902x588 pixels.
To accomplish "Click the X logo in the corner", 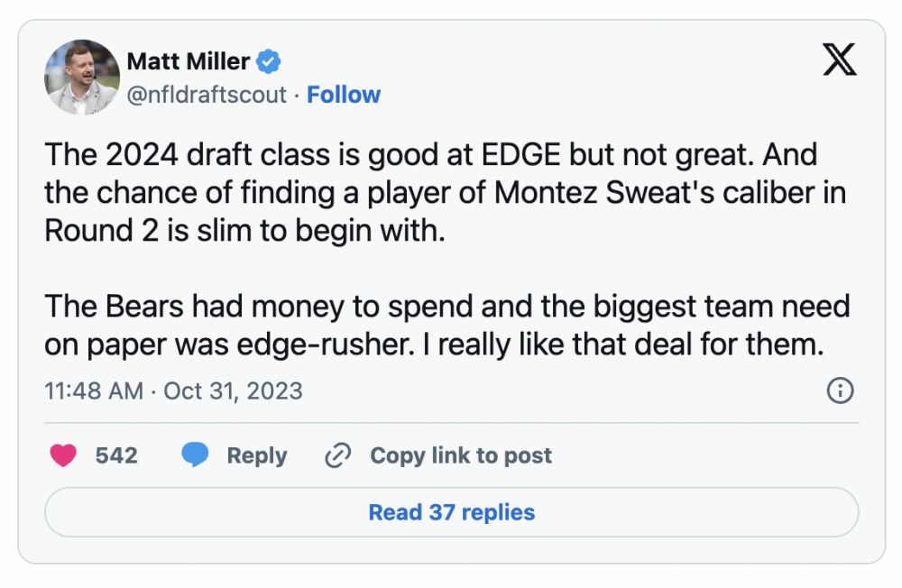I will coord(840,60).
